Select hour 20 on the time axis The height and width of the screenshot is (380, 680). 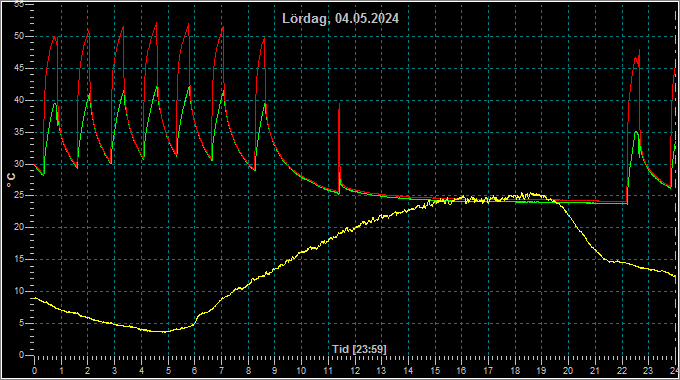[568, 371]
